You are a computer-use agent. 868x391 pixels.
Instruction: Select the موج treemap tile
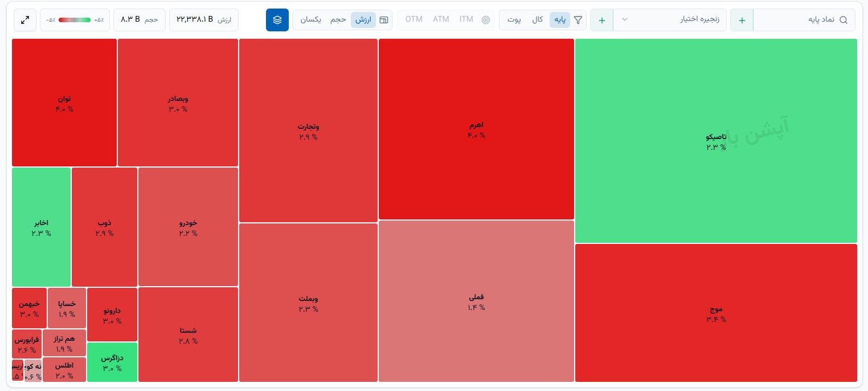click(716, 313)
